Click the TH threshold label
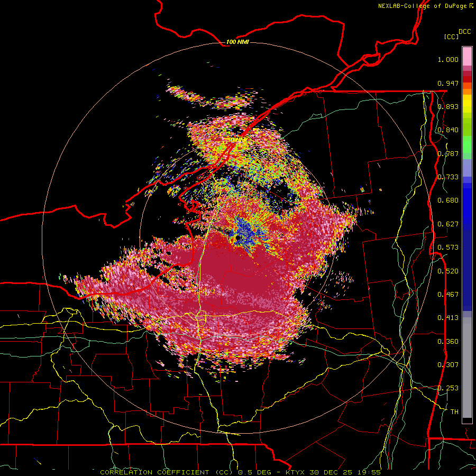The width and height of the screenshot is (476, 476). pos(454,411)
